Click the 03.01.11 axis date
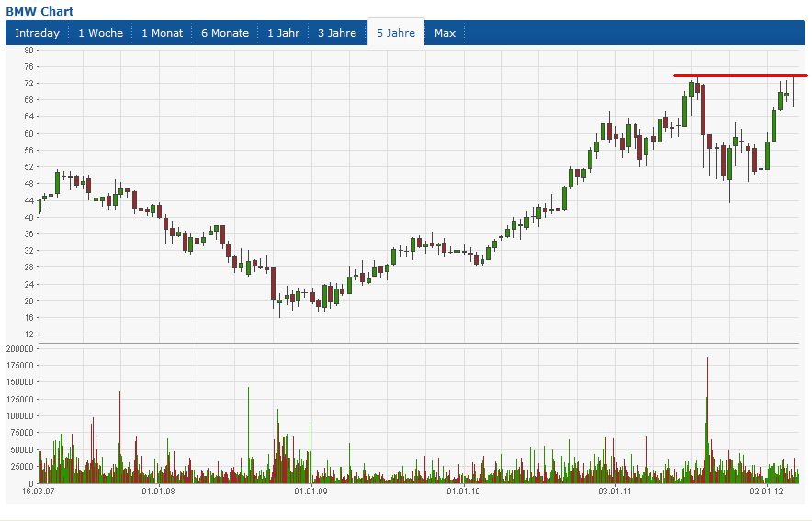 (615, 491)
